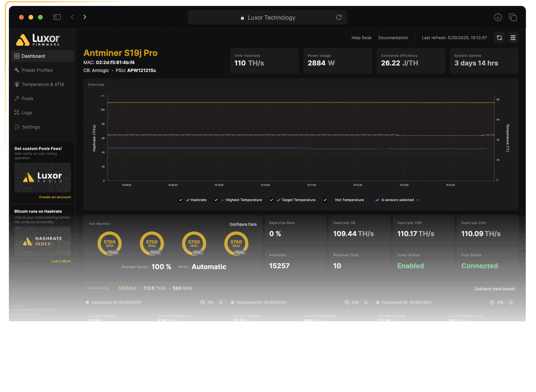Power off Hashboard #0
Image resolution: width=536 pixels, height=392 pixels.
pos(221,302)
